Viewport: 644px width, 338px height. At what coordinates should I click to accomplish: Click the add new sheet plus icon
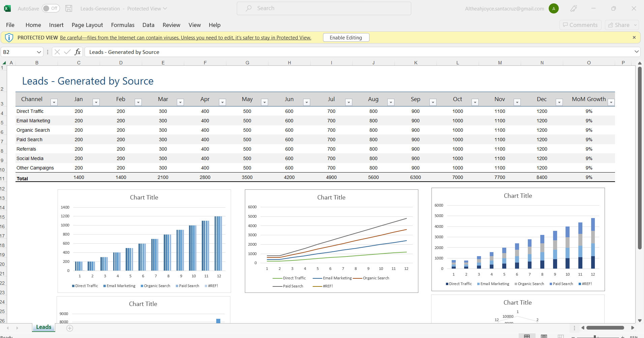(70, 328)
